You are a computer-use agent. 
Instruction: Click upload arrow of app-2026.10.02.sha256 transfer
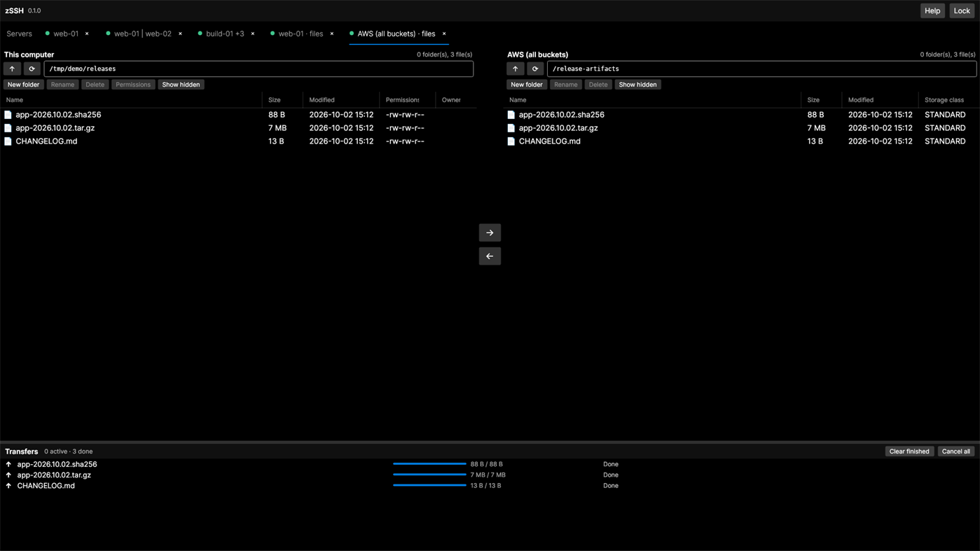coord(8,464)
